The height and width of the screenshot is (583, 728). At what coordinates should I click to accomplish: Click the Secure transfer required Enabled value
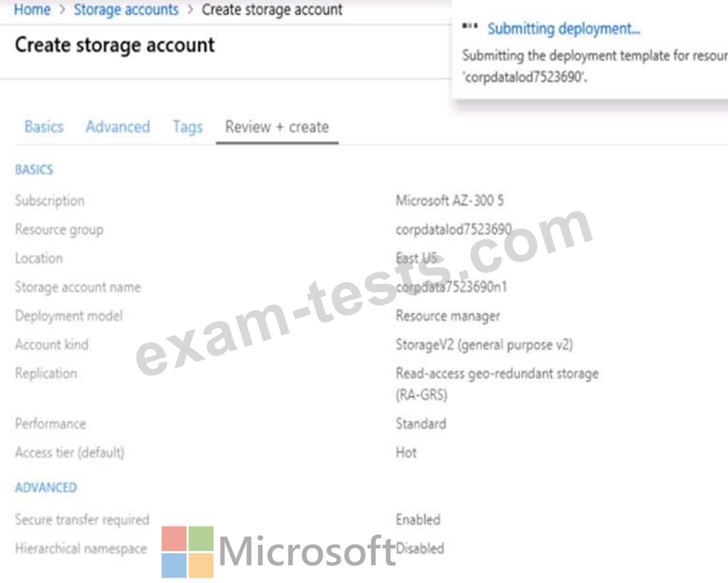pos(418,520)
